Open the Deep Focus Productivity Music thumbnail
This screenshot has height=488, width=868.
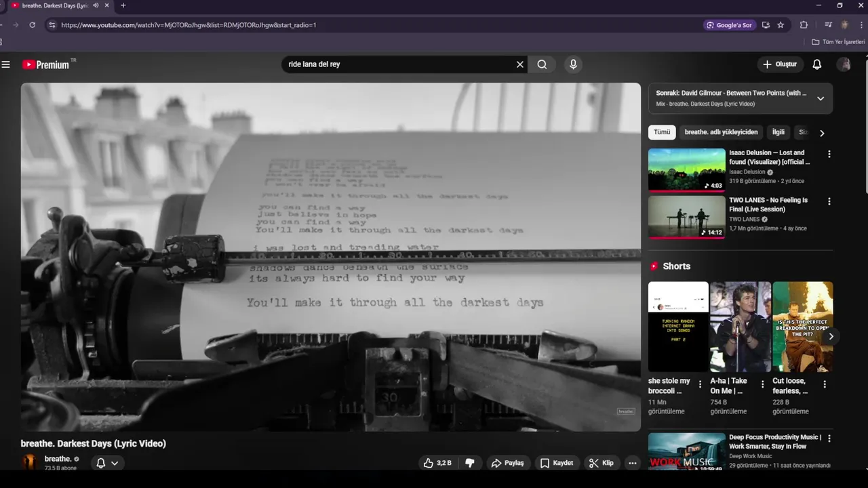coord(687,451)
